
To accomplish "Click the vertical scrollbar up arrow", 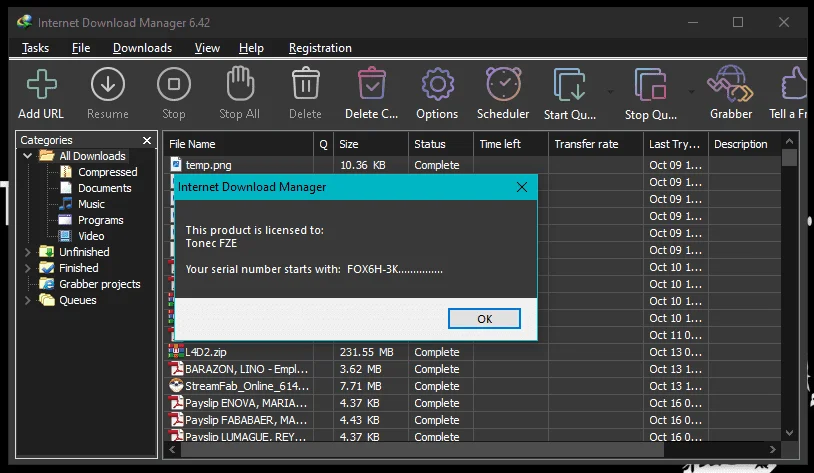I will (x=790, y=141).
